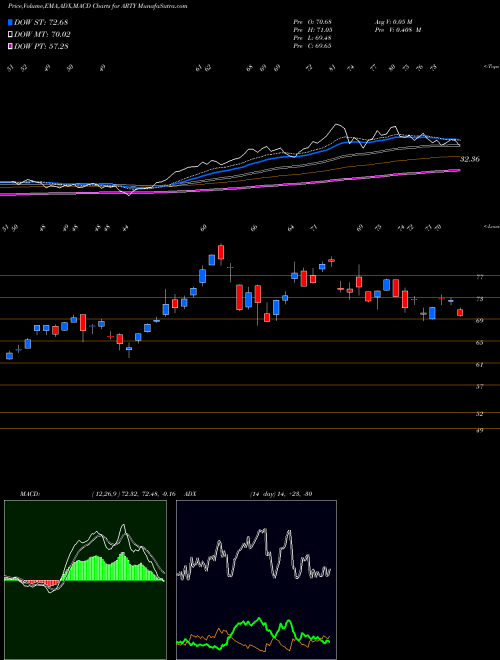The width and height of the screenshot is (500, 660).
Task: Click the 32.36 label on the EMA chart
Action: (470, 160)
